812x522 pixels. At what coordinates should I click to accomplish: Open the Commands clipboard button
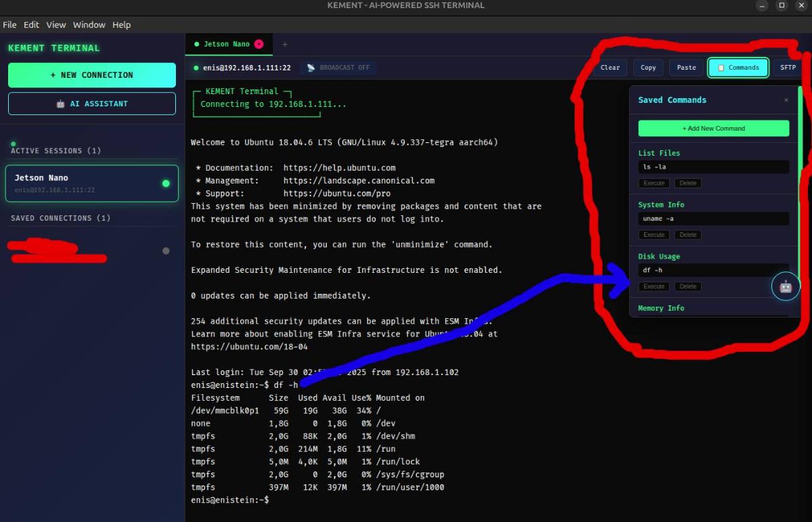tap(738, 68)
